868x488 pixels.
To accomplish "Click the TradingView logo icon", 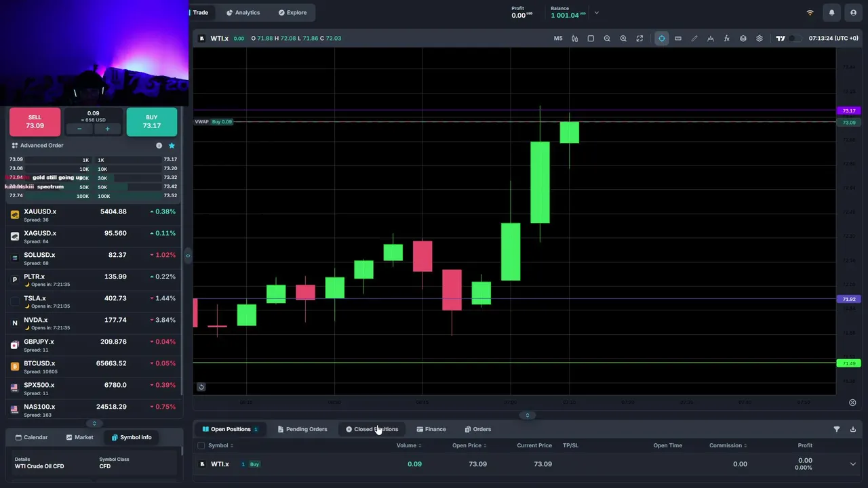I will pos(781,39).
